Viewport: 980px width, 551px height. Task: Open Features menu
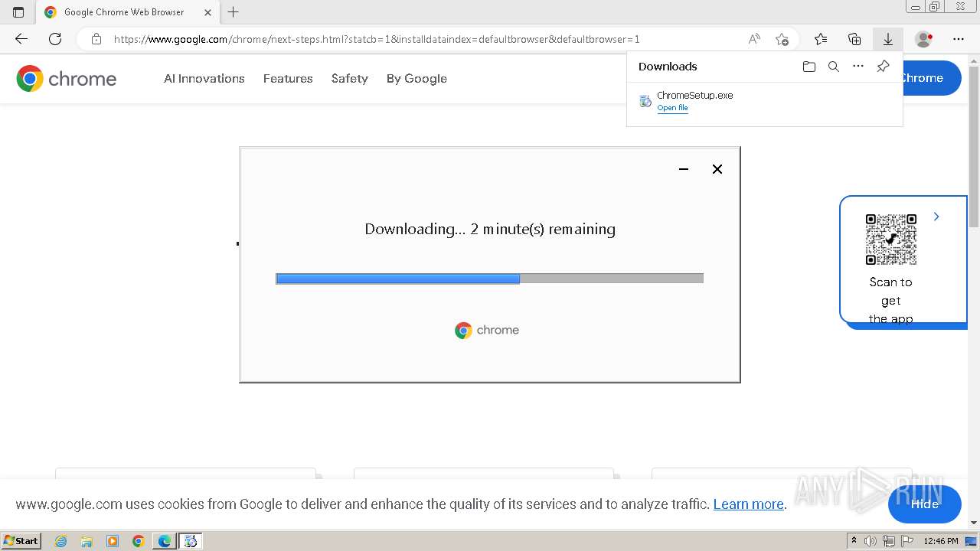pos(288,78)
